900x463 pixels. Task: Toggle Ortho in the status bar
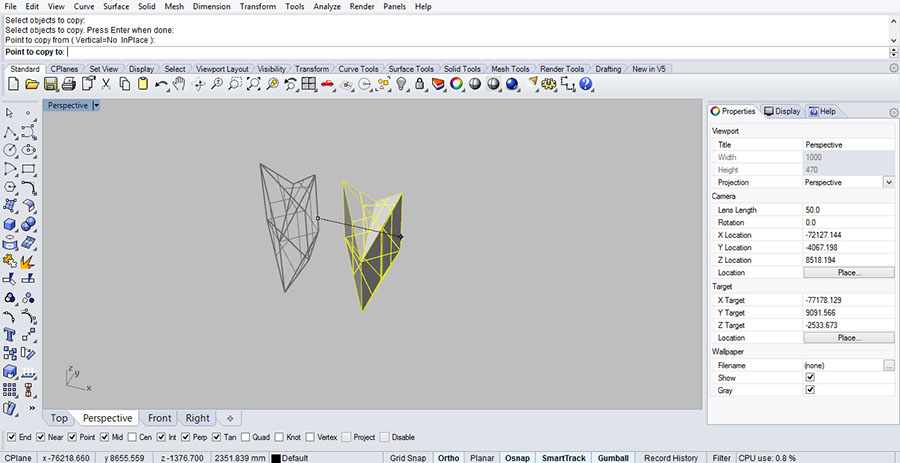[x=448, y=458]
